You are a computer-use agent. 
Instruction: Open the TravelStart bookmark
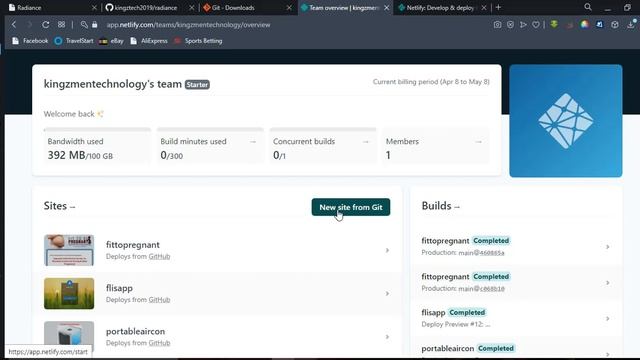point(74,41)
